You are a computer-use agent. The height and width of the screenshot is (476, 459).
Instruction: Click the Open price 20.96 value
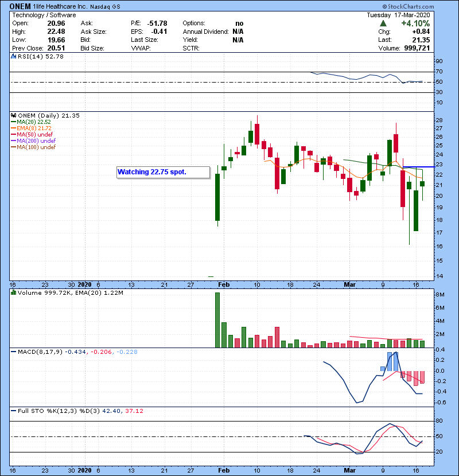tap(56, 24)
